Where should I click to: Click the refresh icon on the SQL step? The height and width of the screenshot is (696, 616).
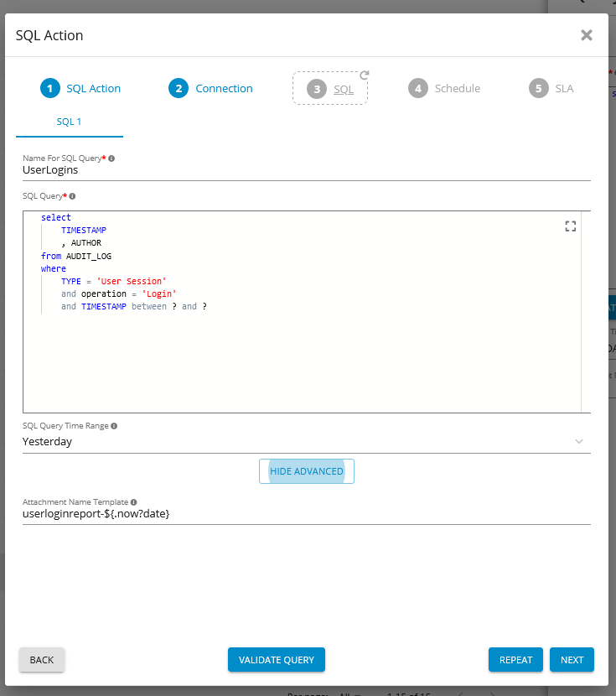pyautogui.click(x=364, y=75)
